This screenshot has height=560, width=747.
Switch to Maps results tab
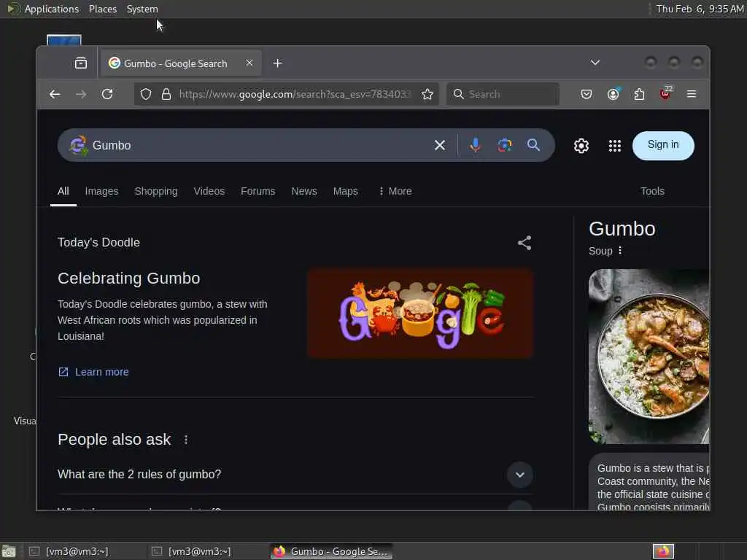(345, 191)
